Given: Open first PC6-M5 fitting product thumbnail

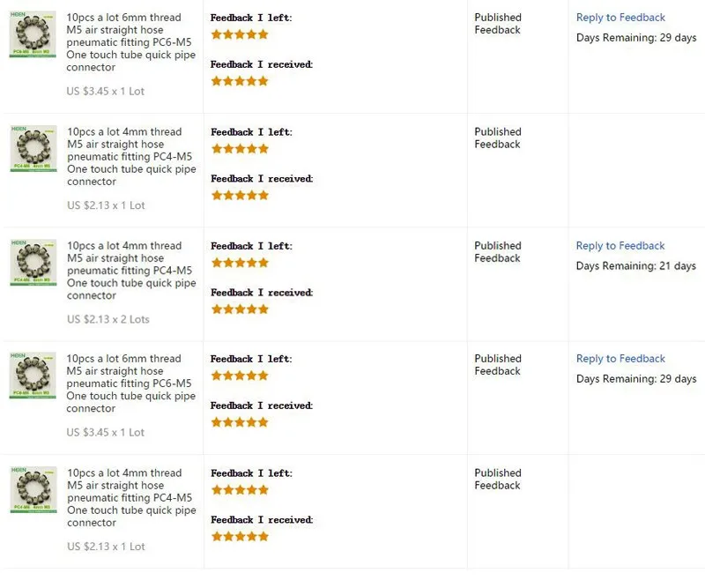Looking at the screenshot, I should coord(33,34).
